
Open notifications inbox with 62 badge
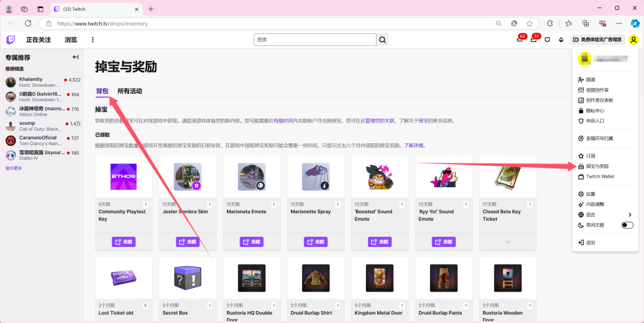coord(520,40)
